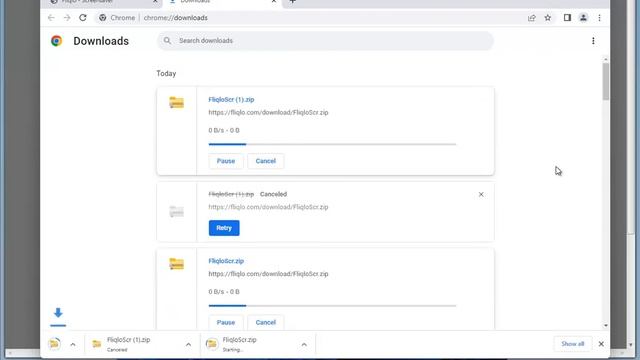
Task: Click the FliqloScr (1).zip shelf item icon
Action: pyautogui.click(x=97, y=344)
